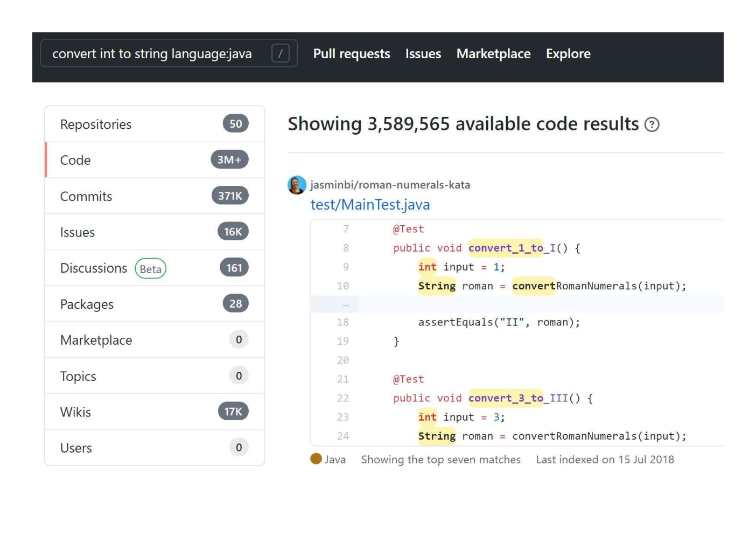Click 'Last indexed on 15 Jul 2018' text
This screenshot has width=756, height=535.
click(x=605, y=460)
